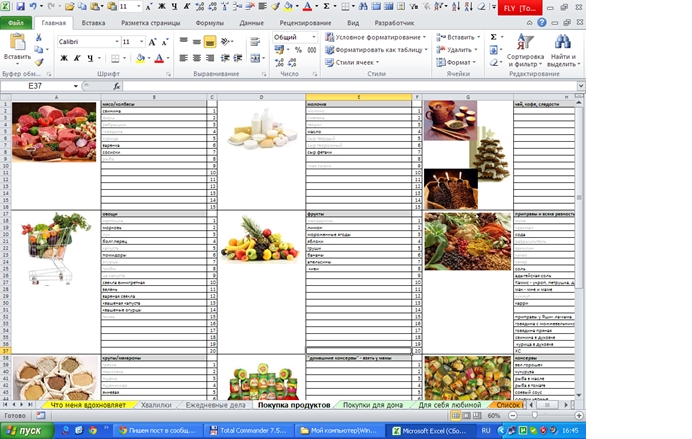
Task: Open the Покупки для дома sheet tab
Action: pos(372,405)
